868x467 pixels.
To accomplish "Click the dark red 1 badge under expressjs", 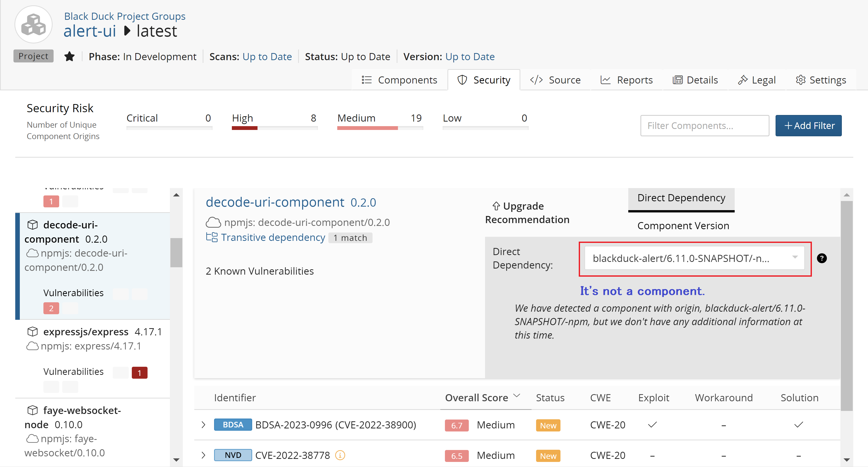I will [x=139, y=373].
